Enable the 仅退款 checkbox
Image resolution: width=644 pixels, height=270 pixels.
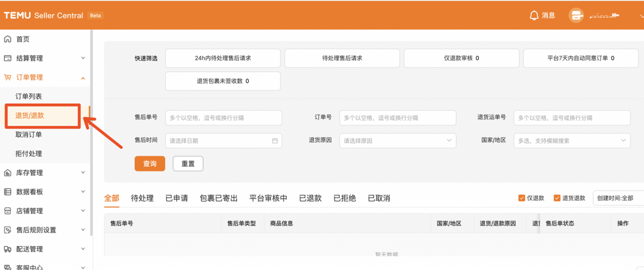tap(521, 198)
